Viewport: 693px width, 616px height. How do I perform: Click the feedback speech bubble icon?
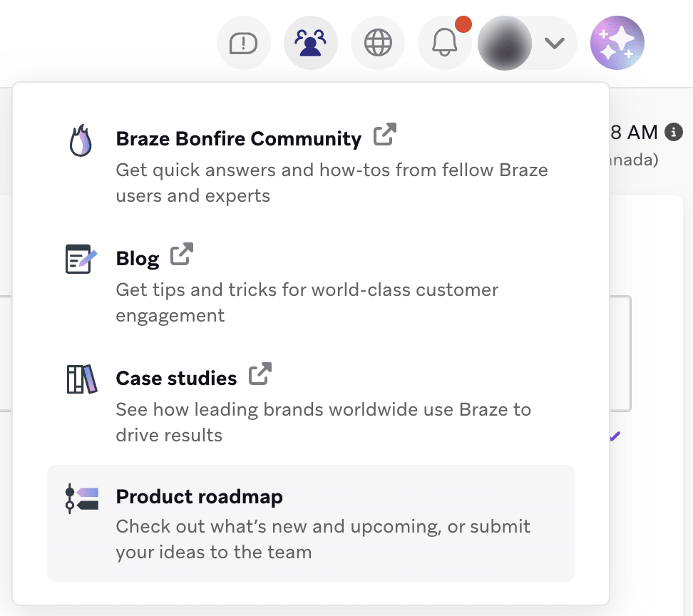click(244, 43)
